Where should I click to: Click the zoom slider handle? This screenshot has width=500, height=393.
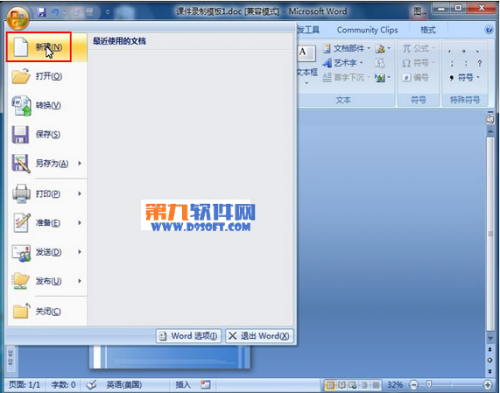coord(429,385)
